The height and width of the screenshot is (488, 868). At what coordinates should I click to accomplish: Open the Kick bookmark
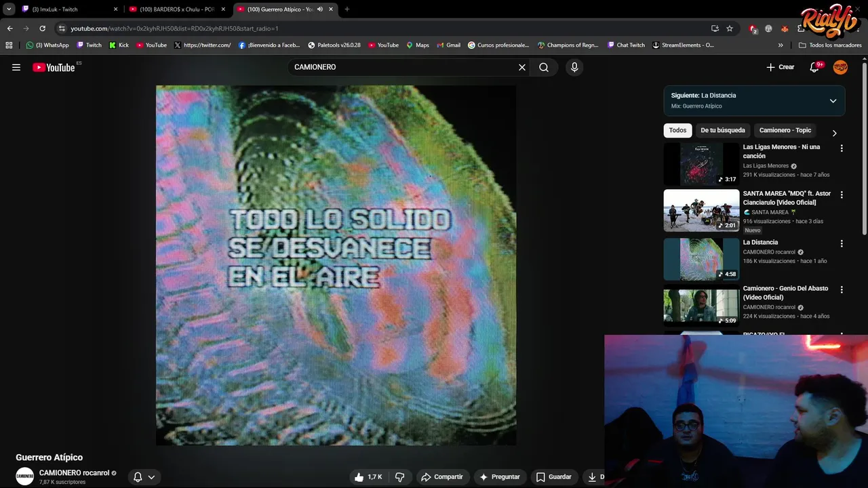click(x=119, y=45)
